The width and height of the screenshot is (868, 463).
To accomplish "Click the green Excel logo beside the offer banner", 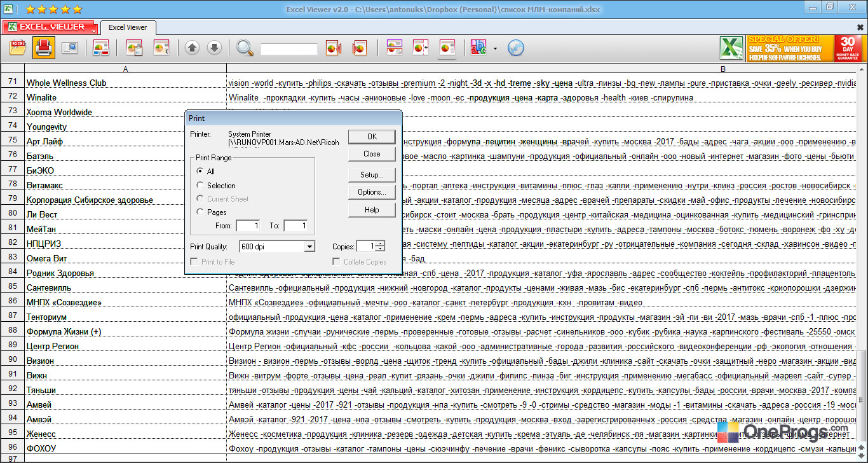I will coord(731,48).
